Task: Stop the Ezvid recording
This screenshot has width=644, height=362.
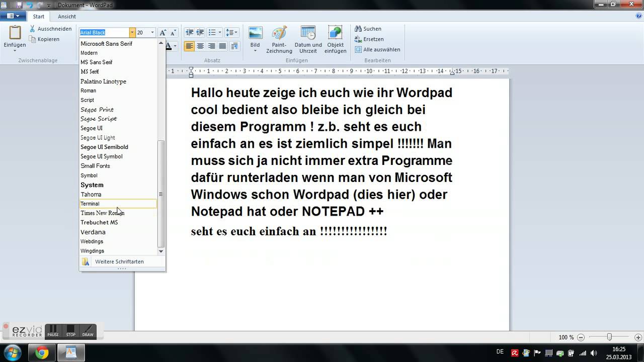Action: click(x=71, y=330)
